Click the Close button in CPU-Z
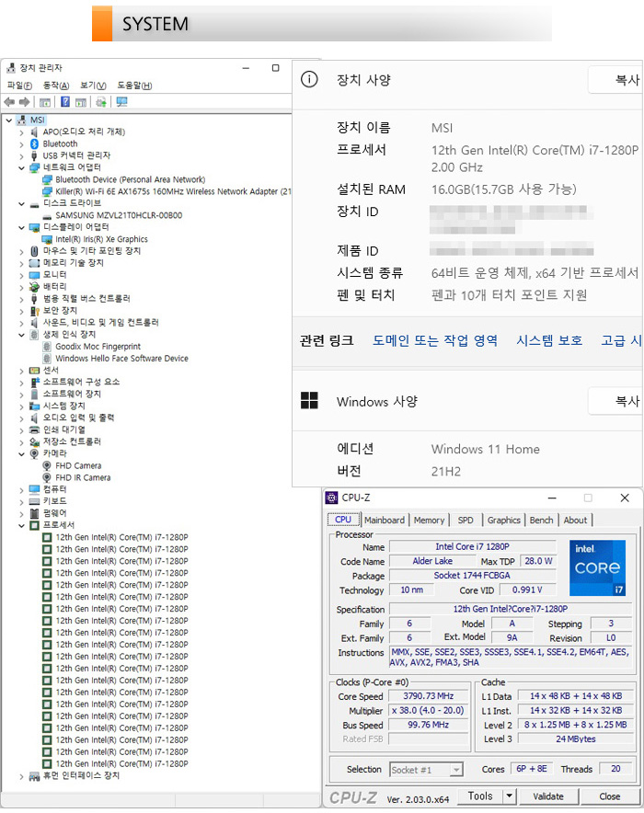Screen dimensions: 644x813 tap(610, 796)
